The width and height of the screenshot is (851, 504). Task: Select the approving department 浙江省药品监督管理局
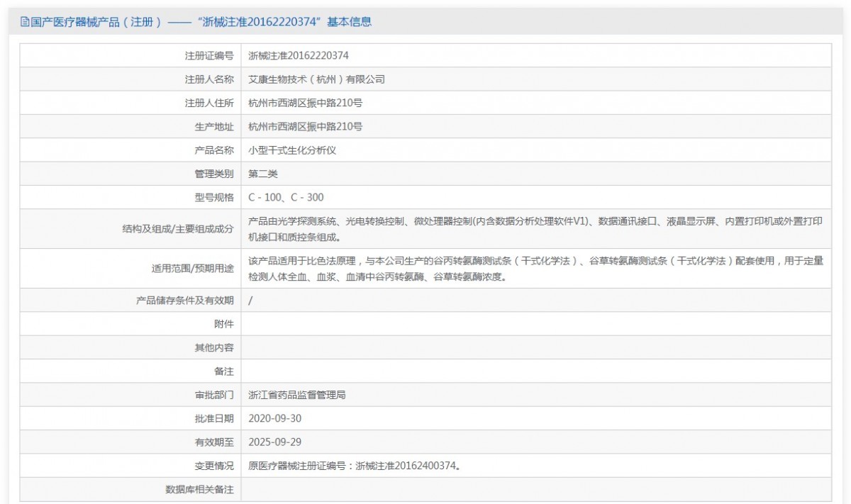pos(296,396)
